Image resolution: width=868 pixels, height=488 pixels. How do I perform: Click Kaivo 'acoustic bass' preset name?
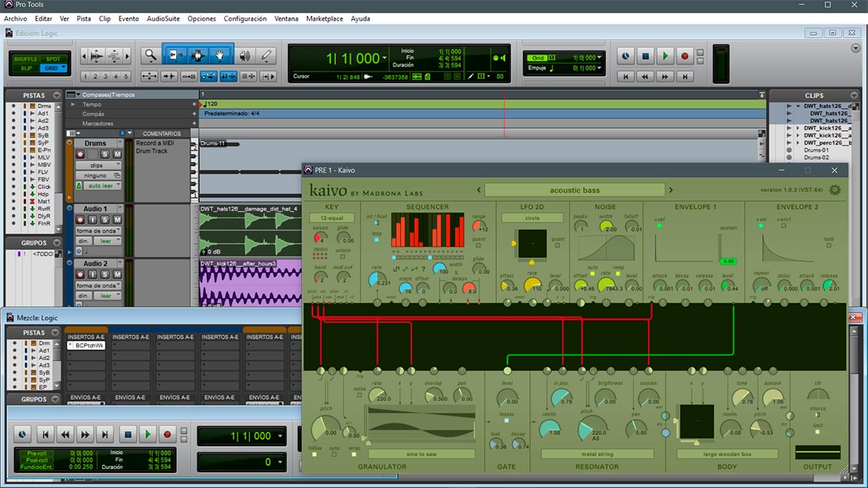[574, 190]
